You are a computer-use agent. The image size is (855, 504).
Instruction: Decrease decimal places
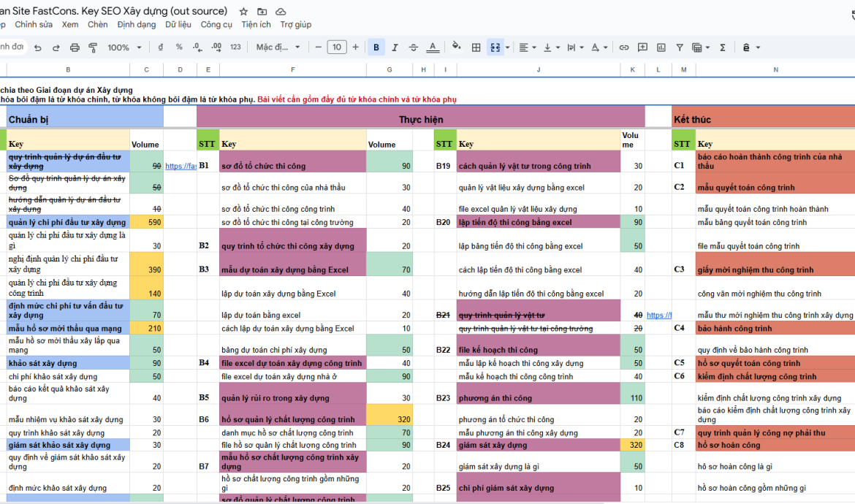(197, 47)
